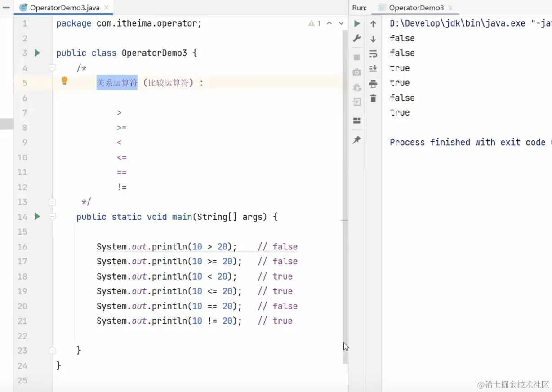Open run configuration via wrench icon
Image resolution: width=552 pixels, height=392 pixels.
click(357, 38)
